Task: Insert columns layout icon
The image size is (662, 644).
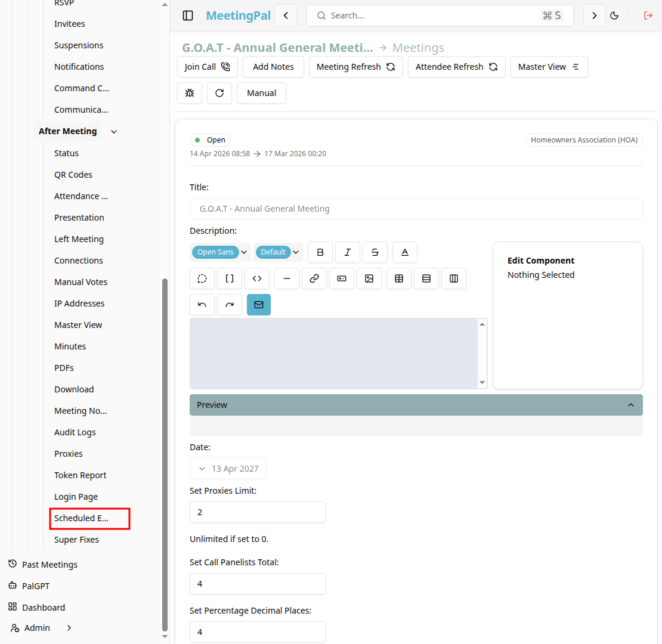Action: [454, 278]
